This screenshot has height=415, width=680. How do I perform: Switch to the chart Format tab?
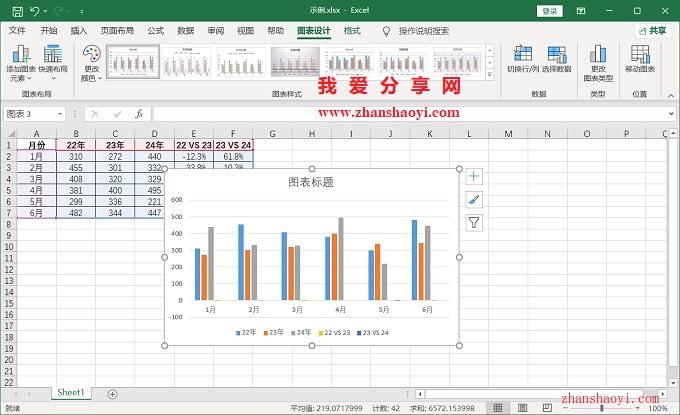(x=352, y=31)
